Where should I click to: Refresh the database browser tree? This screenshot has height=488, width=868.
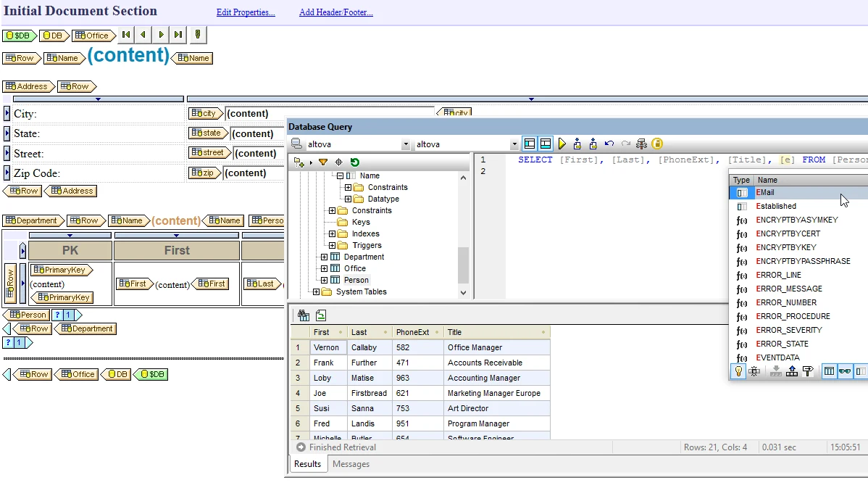click(x=355, y=162)
